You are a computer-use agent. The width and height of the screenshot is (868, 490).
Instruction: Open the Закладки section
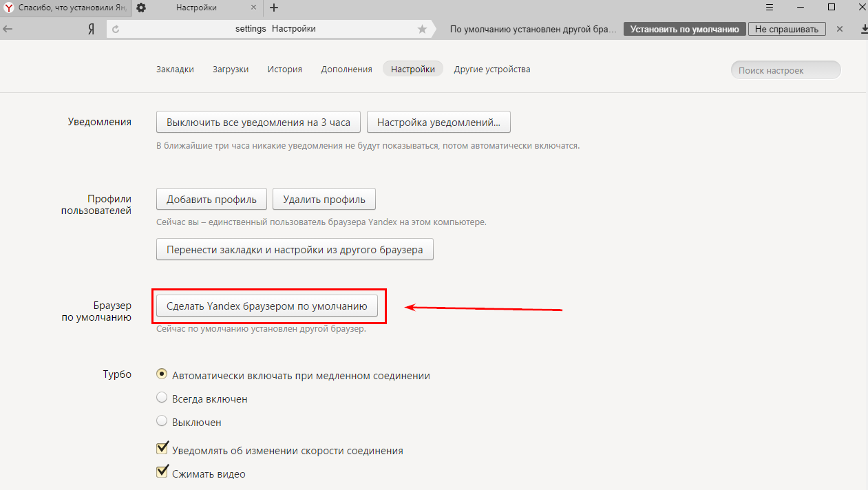pos(175,70)
